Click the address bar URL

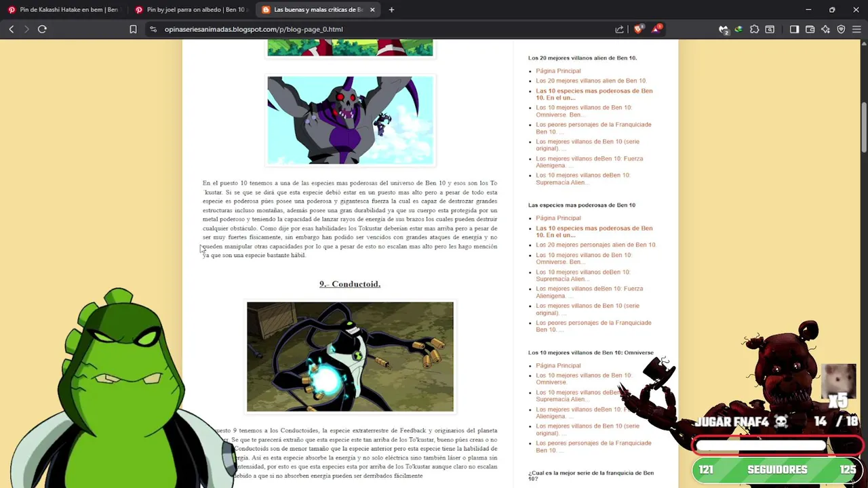click(x=254, y=29)
